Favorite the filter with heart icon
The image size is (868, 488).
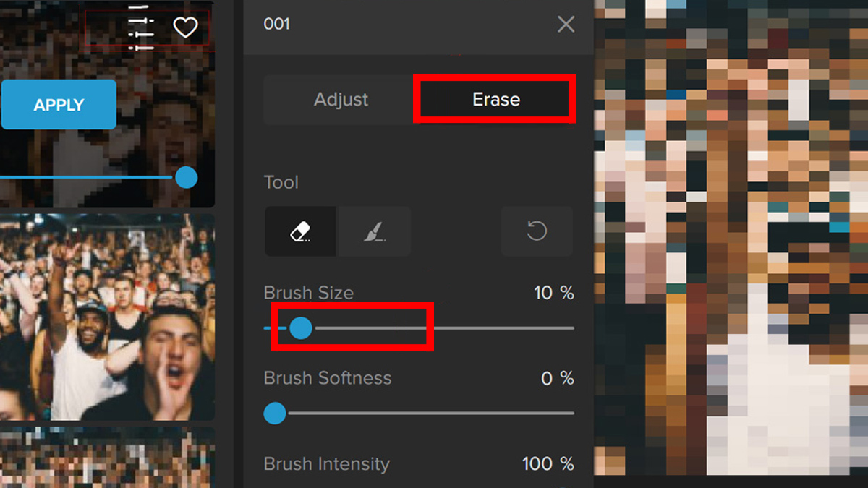click(x=185, y=28)
